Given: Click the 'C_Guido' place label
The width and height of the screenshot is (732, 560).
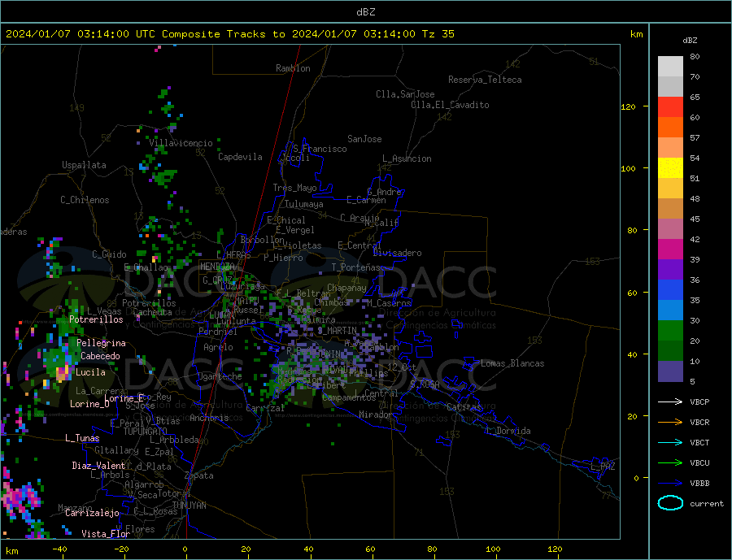Looking at the screenshot, I should tap(109, 254).
